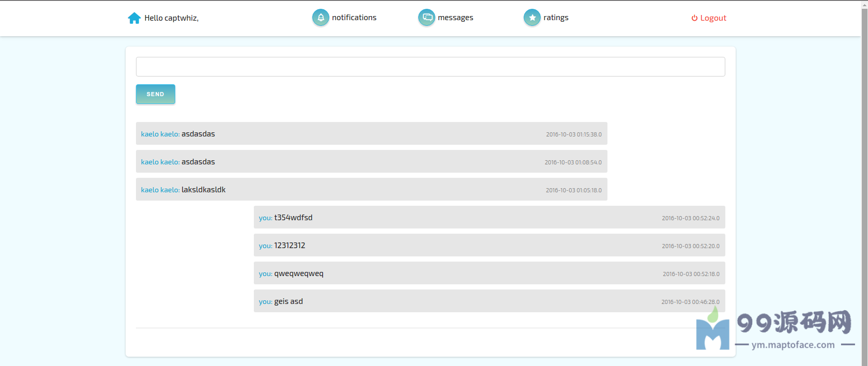Viewport: 868px width, 366px height.
Task: Click the Hello captwhiz greeting text
Action: [x=172, y=18]
